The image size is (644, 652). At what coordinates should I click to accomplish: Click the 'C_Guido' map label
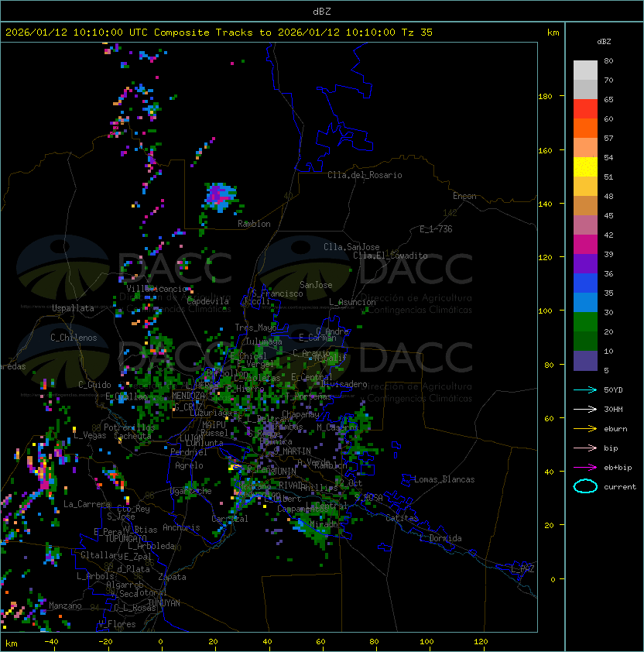(94, 385)
